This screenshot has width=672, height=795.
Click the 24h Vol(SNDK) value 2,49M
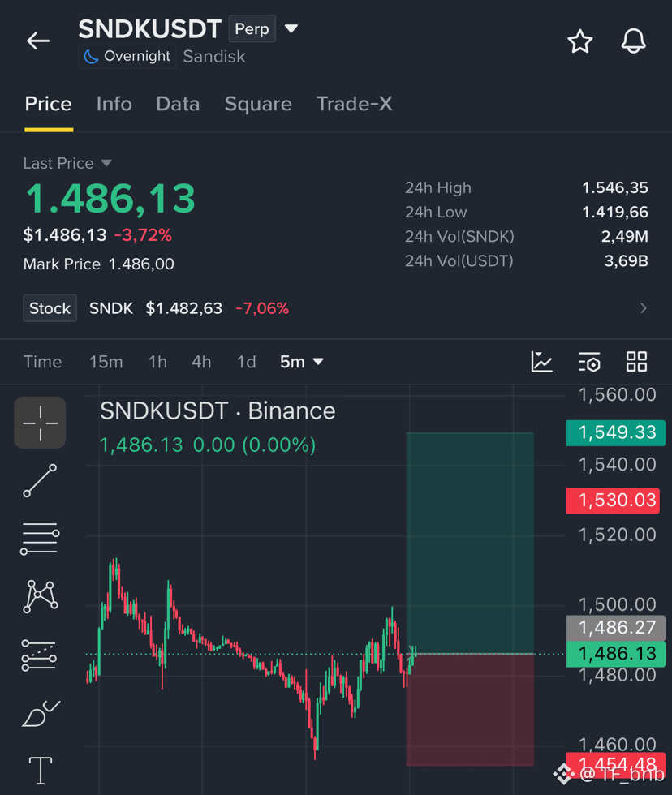coord(624,236)
